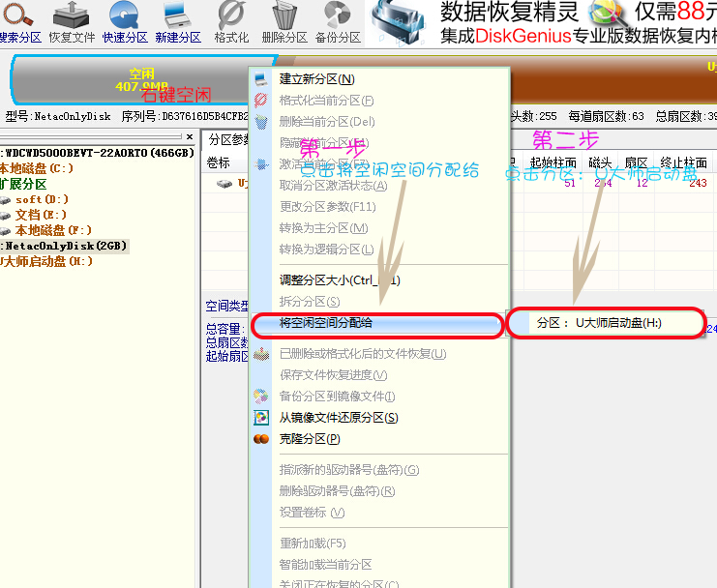Click the 快速分区 (Quick Partition) toolbar icon
The height and width of the screenshot is (588, 717).
point(125,23)
